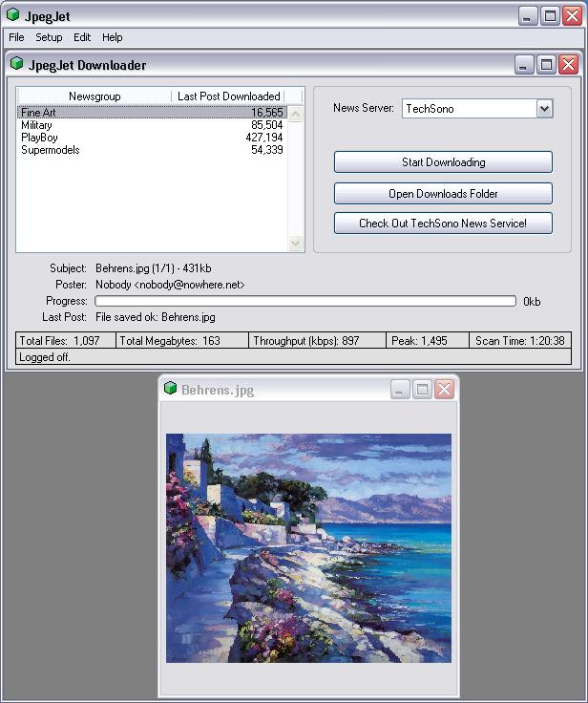This screenshot has height=703, width=588.
Task: Minimize the Behrens.jpg image window
Action: (x=399, y=389)
